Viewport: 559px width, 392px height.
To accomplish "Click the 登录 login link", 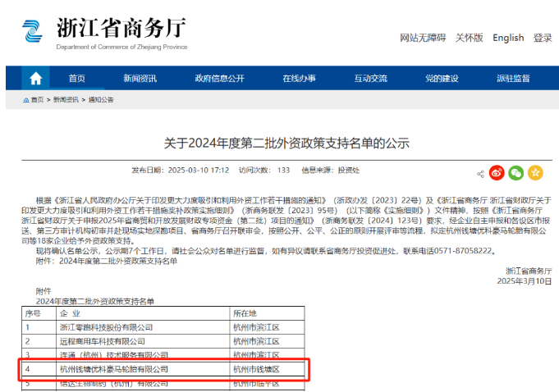I will click(543, 38).
